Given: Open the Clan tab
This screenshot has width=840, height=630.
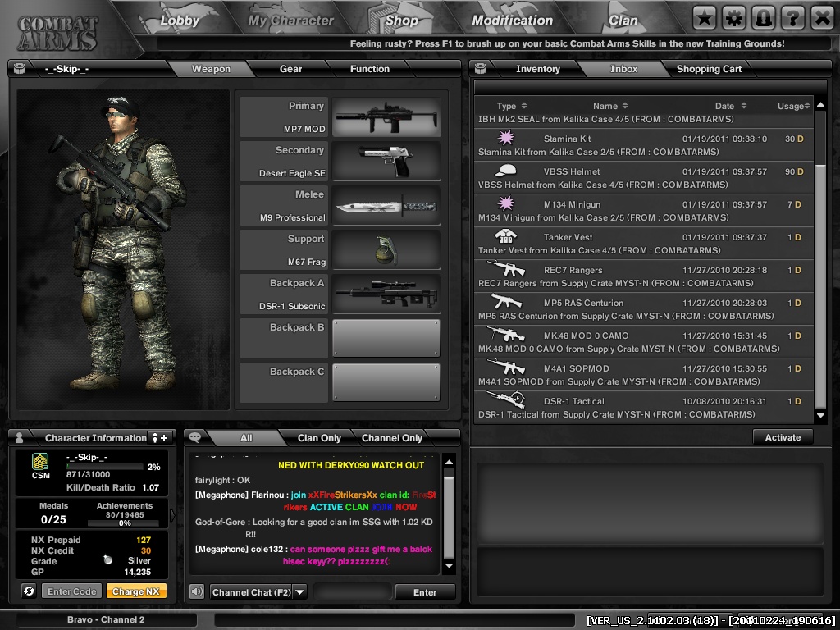Looking at the screenshot, I should coord(623,21).
